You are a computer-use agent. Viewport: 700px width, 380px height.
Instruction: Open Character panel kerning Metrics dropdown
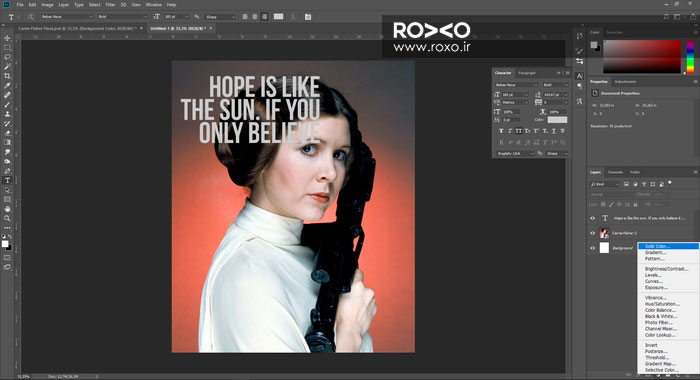[515, 103]
